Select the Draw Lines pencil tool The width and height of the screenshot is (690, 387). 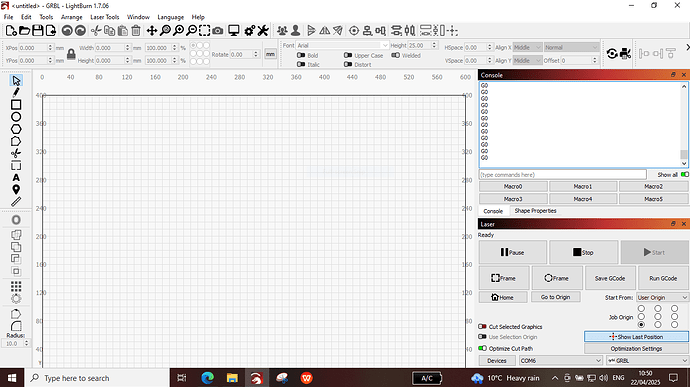(x=16, y=92)
